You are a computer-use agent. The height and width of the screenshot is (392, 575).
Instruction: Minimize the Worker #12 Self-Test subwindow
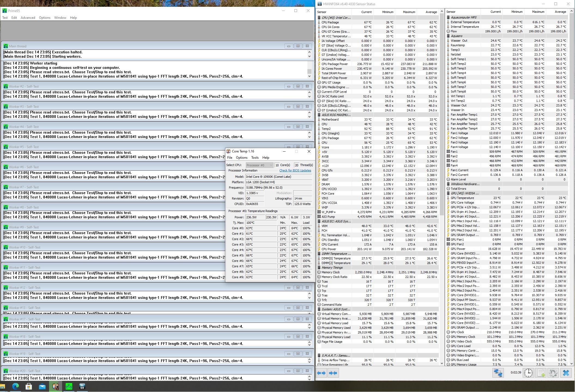coord(289,287)
